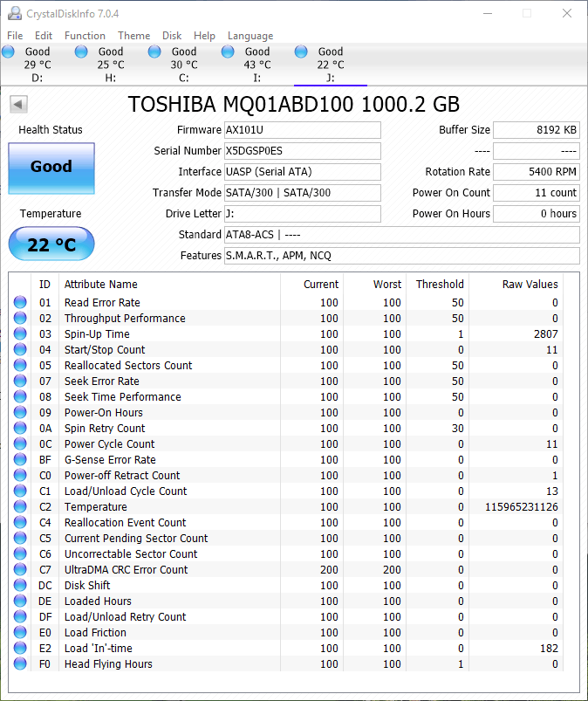588x701 pixels.
Task: Click status orb of Load/Unload Retry Count row
Action: coord(20,616)
